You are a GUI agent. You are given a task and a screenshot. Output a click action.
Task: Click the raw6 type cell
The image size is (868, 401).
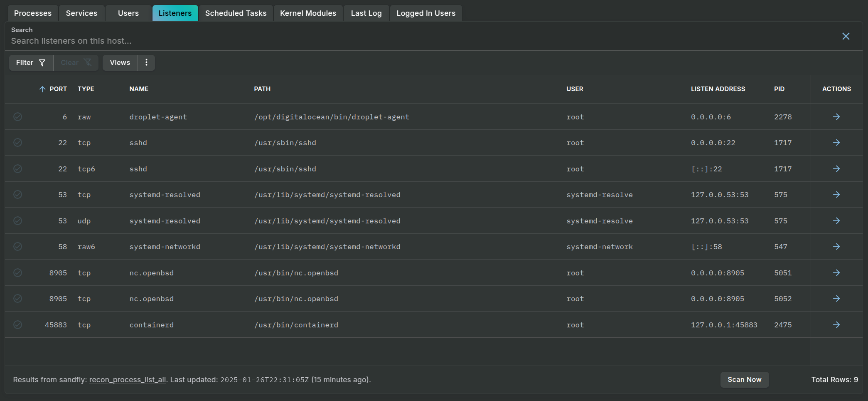tap(86, 247)
